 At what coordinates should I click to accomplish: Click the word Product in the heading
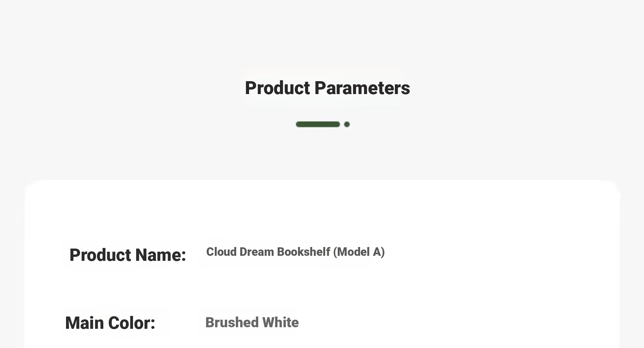[x=277, y=88]
